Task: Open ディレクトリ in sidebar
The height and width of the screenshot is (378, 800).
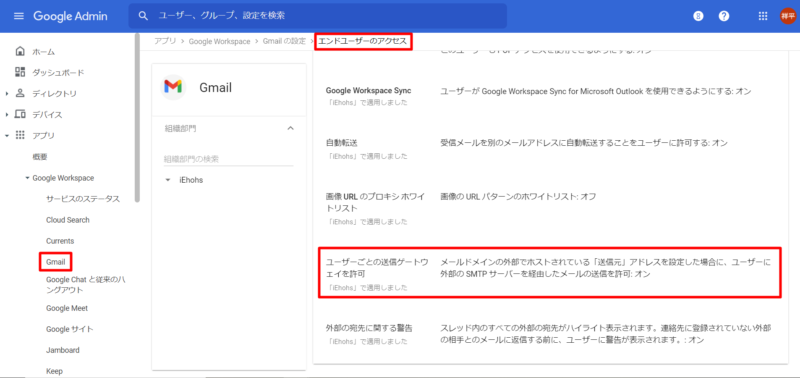Action: point(55,94)
